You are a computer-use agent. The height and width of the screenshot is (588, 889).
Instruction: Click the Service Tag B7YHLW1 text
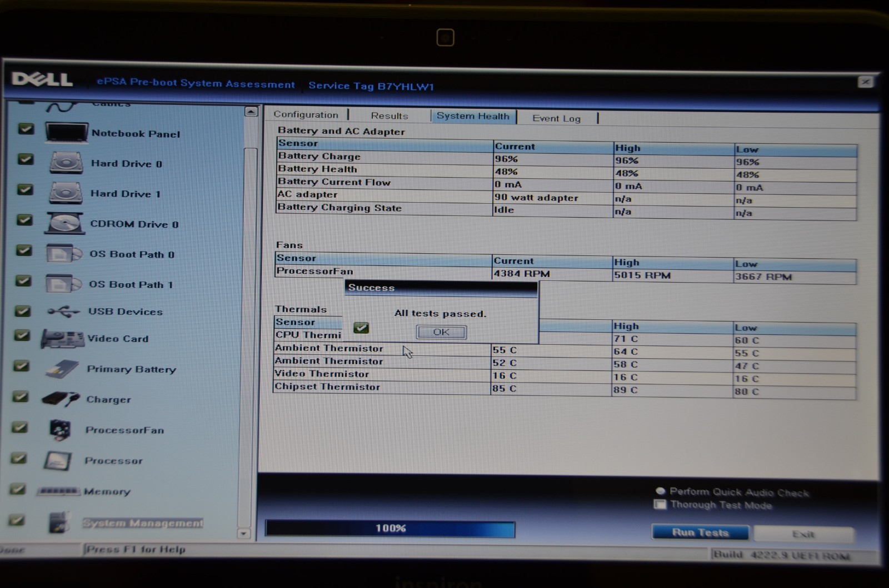tap(371, 86)
